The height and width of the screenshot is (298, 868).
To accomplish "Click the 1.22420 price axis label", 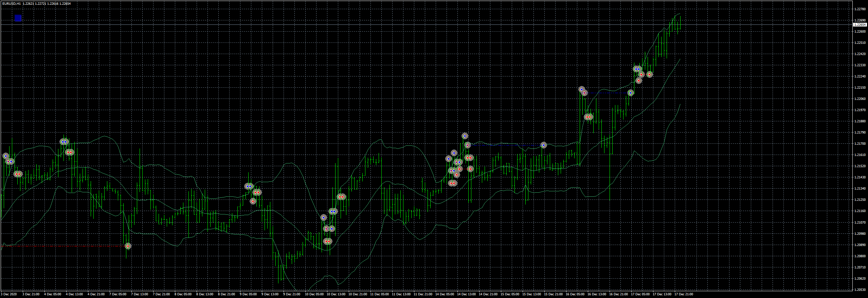I will pos(859,54).
